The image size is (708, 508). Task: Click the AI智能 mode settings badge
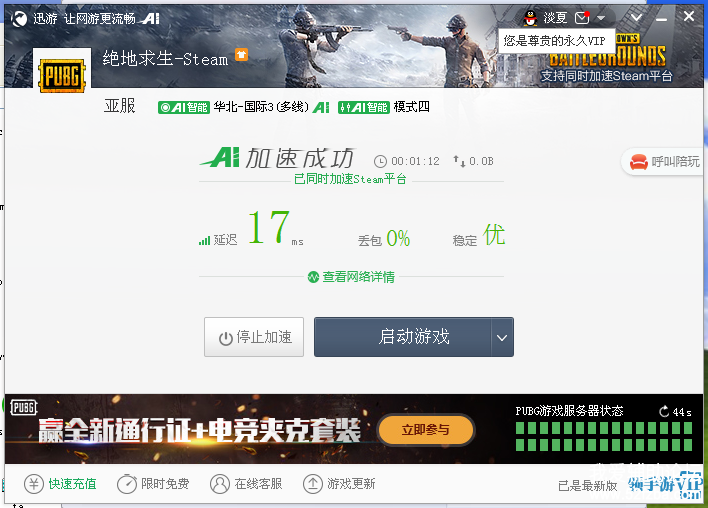tap(363, 107)
